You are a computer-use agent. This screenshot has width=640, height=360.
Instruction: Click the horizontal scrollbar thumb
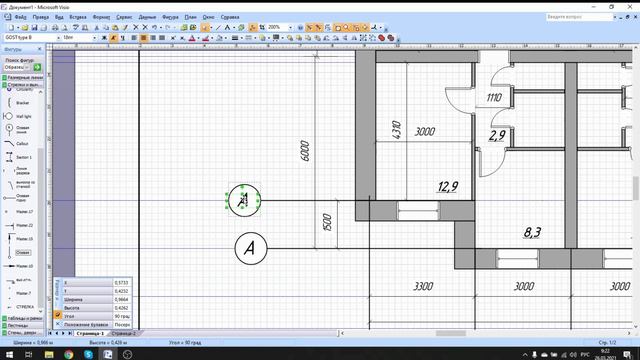[x=451, y=333]
